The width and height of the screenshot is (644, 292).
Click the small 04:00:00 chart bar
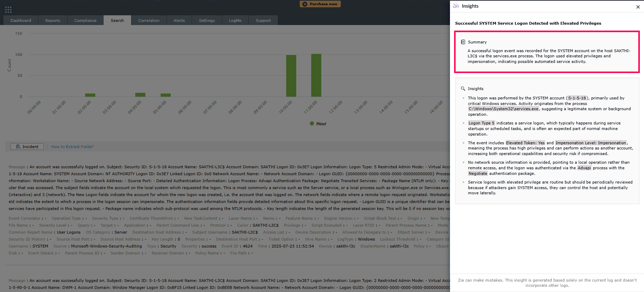(x=140, y=95)
